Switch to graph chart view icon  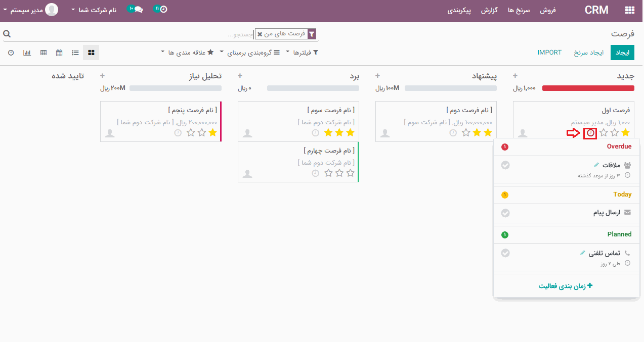tap(27, 52)
